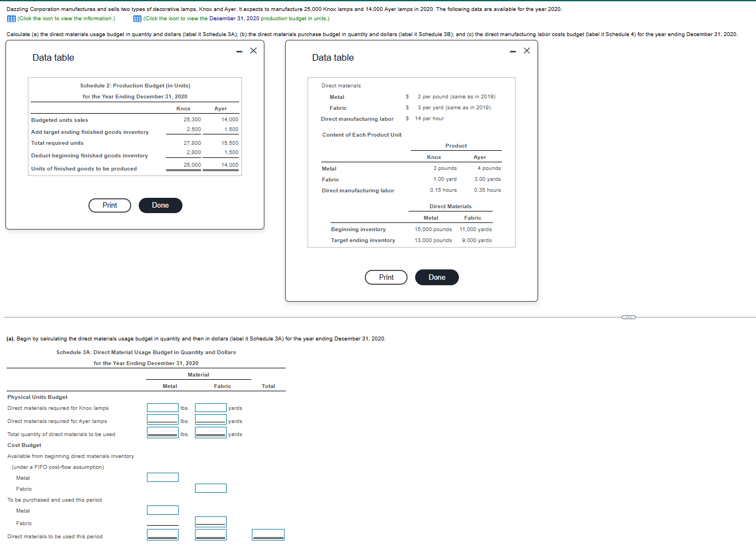Click the Fabric to be purchased field
The height and width of the screenshot is (547, 756).
point(211,521)
